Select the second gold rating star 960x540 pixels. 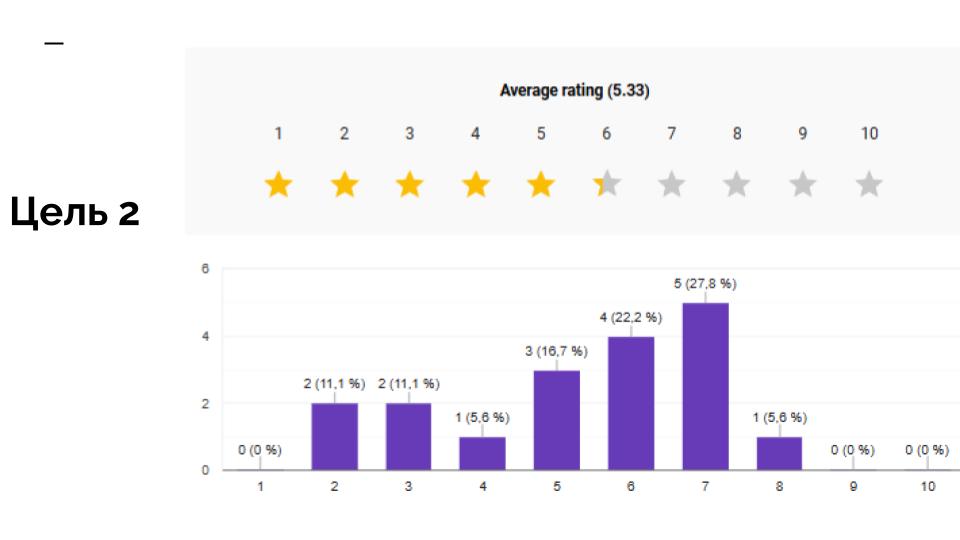point(344,184)
